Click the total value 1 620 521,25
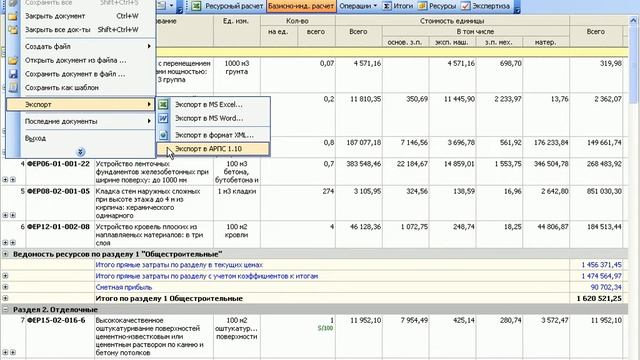Viewport: 640px width, 360px height. pyautogui.click(x=599, y=298)
